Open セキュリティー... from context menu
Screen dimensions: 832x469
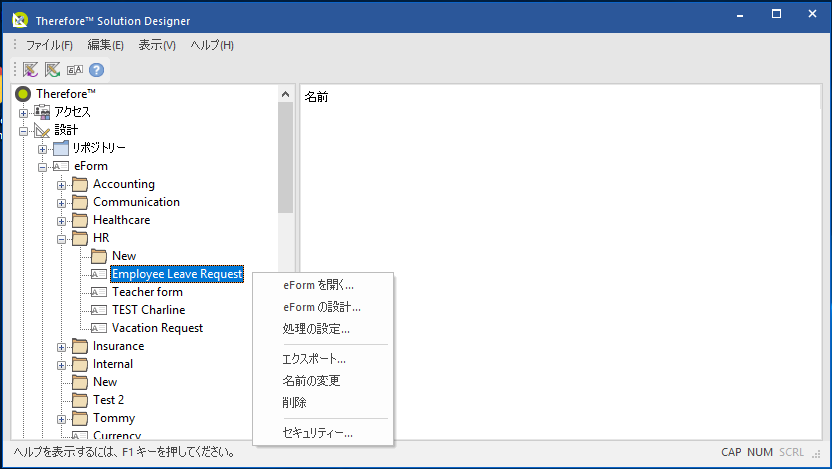coord(323,432)
